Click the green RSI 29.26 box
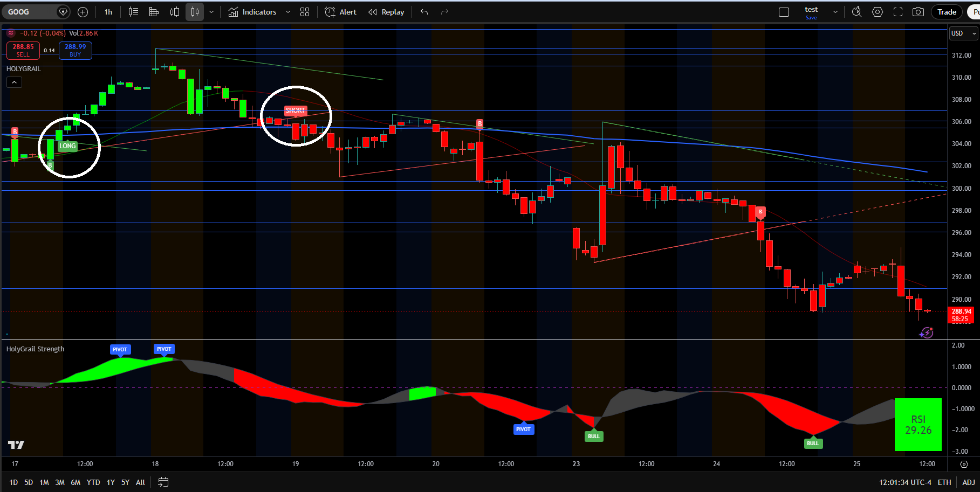This screenshot has width=980, height=492. 918,425
